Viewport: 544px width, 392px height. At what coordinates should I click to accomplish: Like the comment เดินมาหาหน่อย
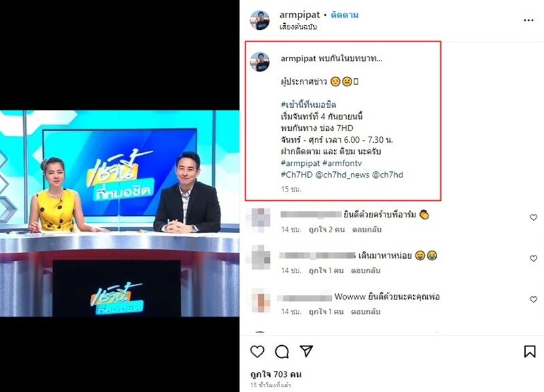pyautogui.click(x=533, y=258)
